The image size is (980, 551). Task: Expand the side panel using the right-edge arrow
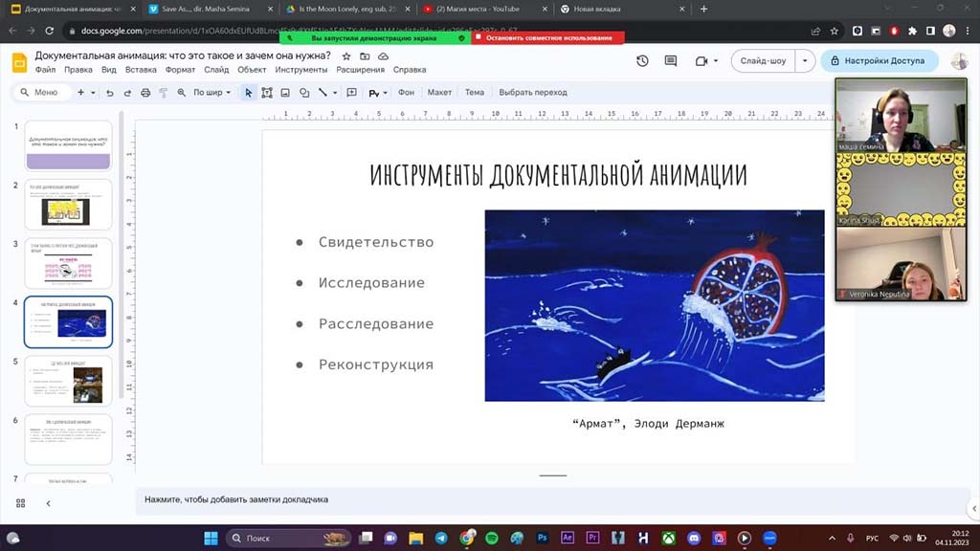click(973, 509)
